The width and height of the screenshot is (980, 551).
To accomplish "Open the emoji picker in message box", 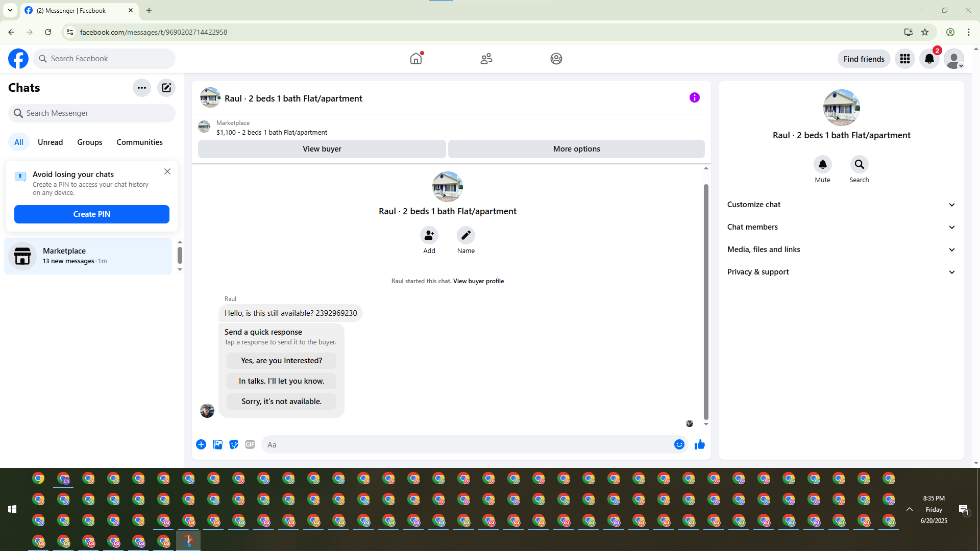I will tap(679, 444).
